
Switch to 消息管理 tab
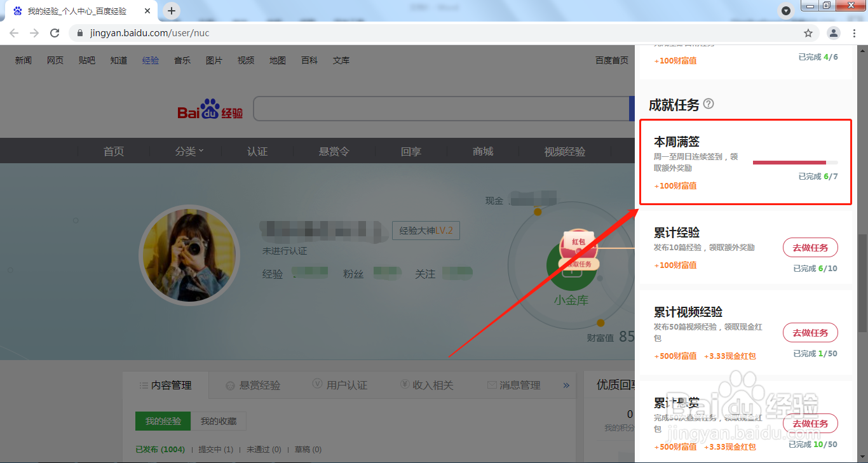coord(514,385)
